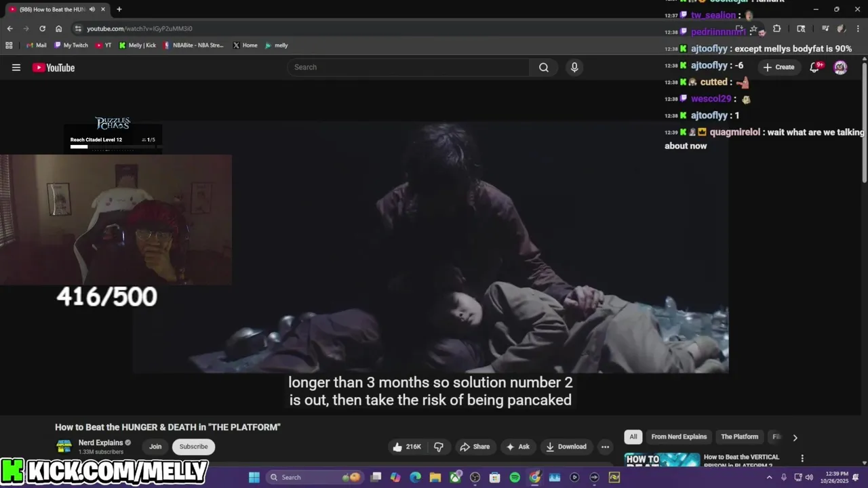Open options for the recommended VERTICAL PRISON video
The height and width of the screenshot is (488, 868).
point(802,459)
